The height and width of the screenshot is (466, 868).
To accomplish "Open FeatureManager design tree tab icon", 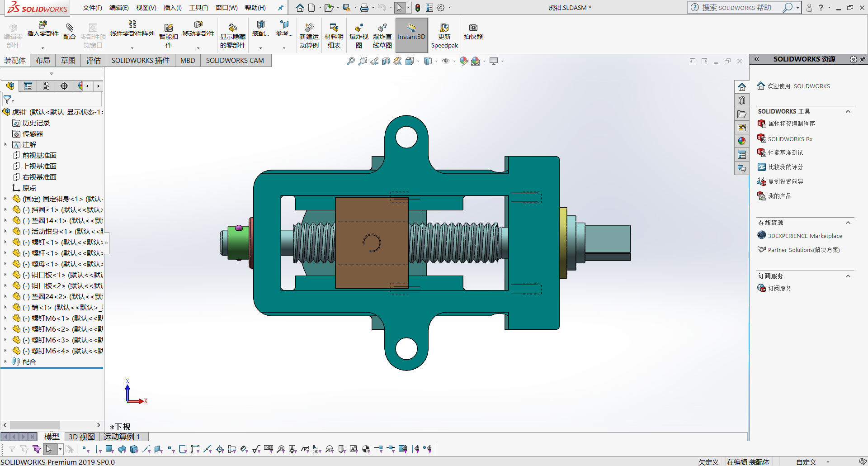I will tap(10, 86).
